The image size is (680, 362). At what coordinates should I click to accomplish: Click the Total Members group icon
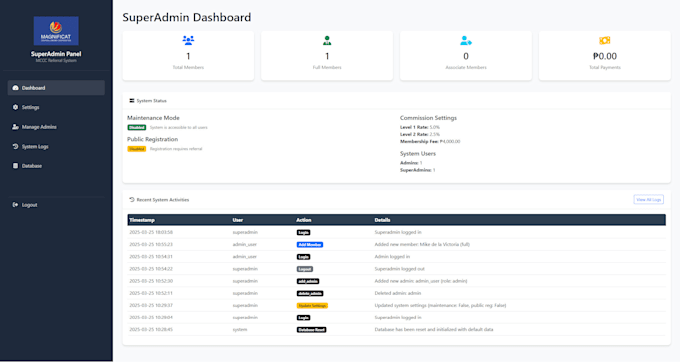tap(188, 41)
